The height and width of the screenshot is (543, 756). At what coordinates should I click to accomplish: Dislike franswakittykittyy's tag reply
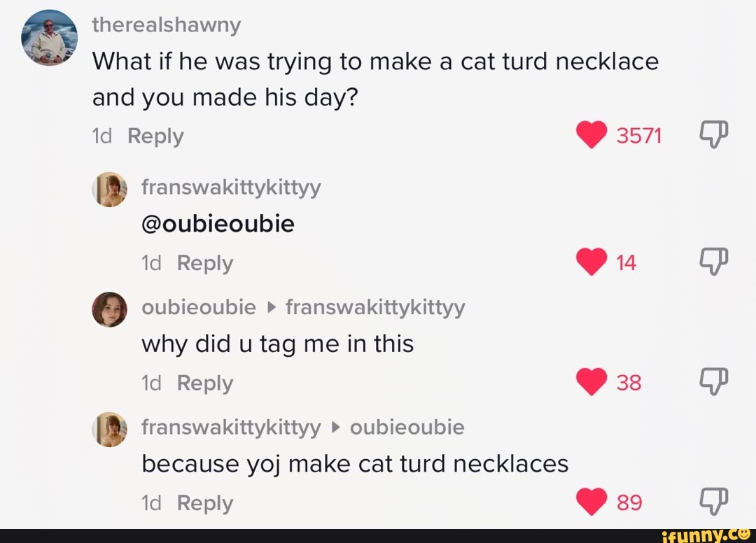tap(713, 262)
